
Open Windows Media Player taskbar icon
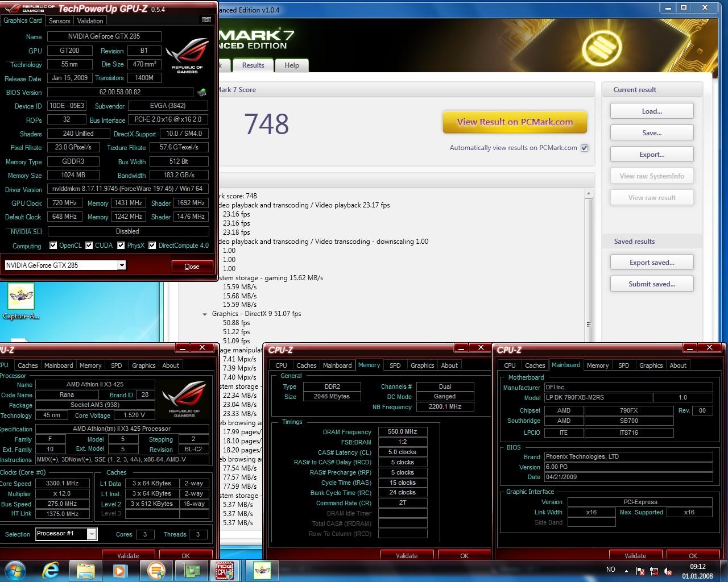click(120, 570)
